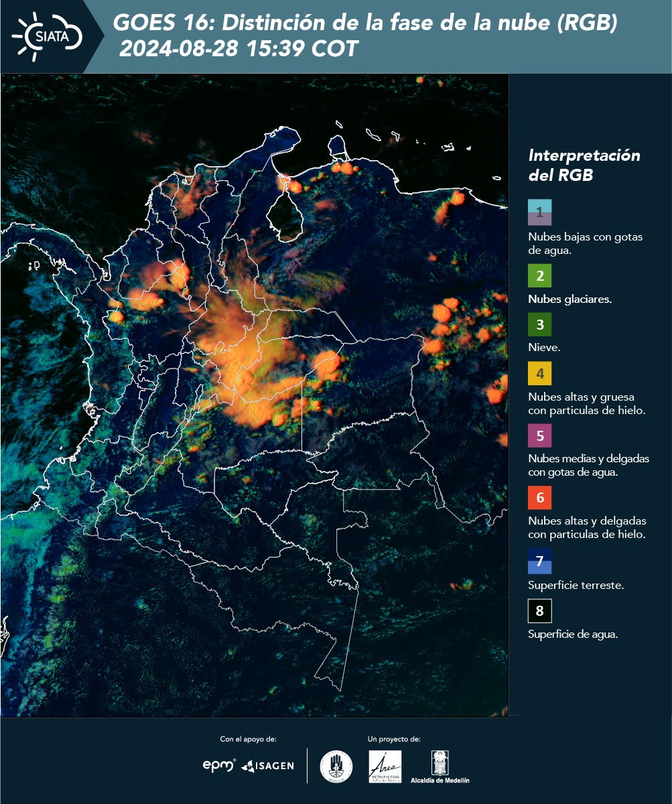Click the title "GOES 16: Distinción de la fase de la nube (RGB)"
Image resolution: width=672 pixels, height=804 pixels.
coord(365,23)
